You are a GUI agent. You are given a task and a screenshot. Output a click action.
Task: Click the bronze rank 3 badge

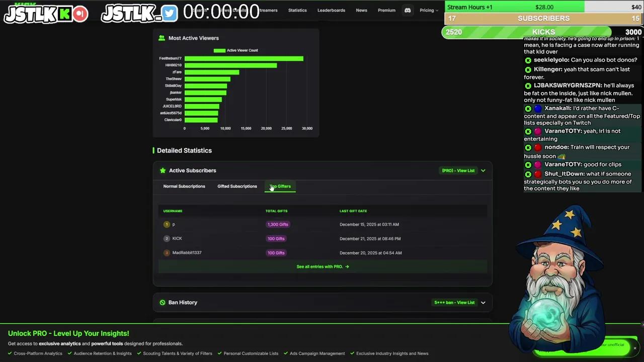pos(167,253)
